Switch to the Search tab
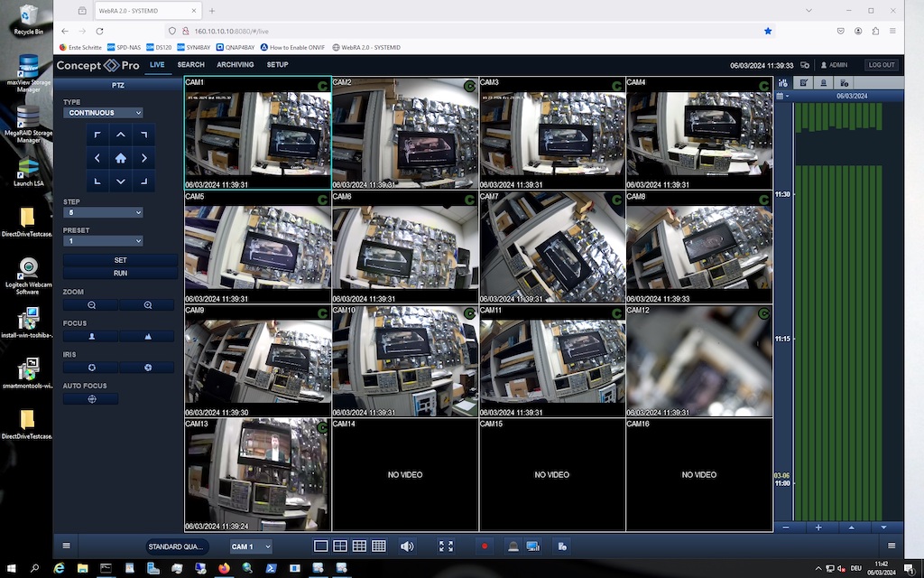This screenshot has height=578, width=924. pos(190,65)
